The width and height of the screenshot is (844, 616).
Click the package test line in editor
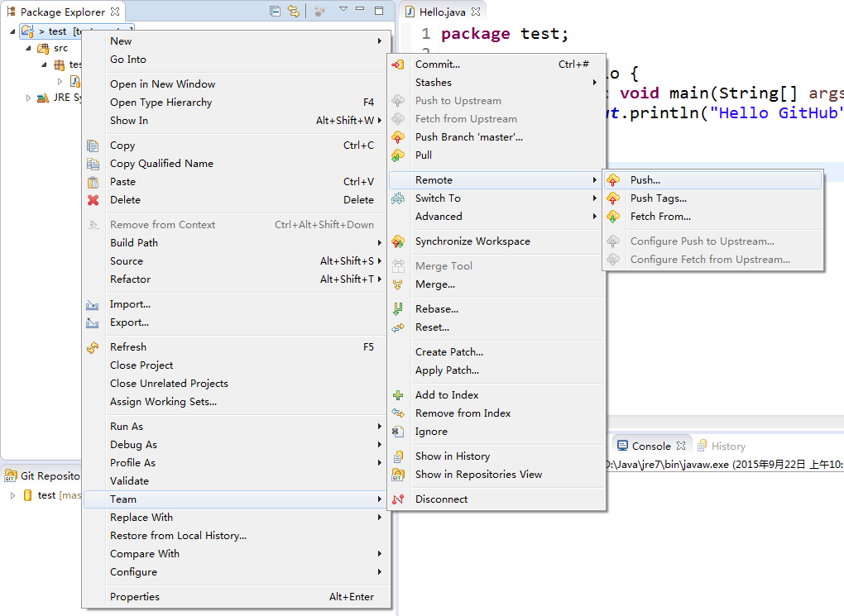tap(505, 34)
